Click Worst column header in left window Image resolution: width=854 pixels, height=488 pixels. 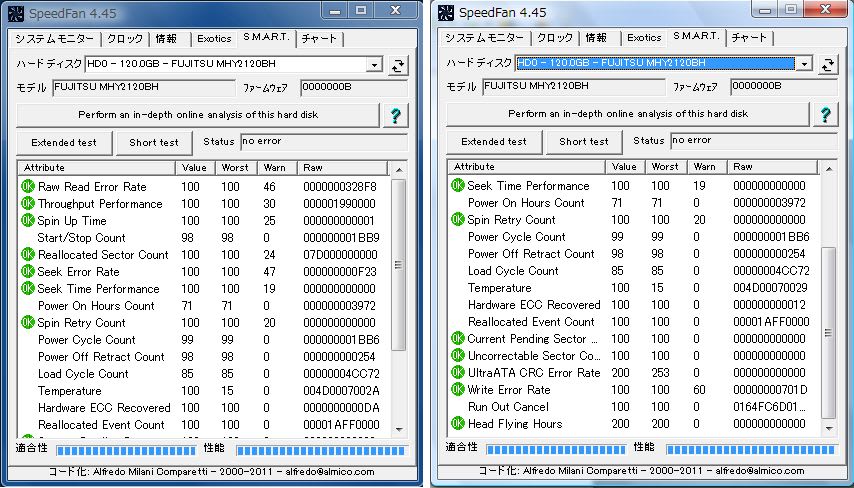(236, 168)
